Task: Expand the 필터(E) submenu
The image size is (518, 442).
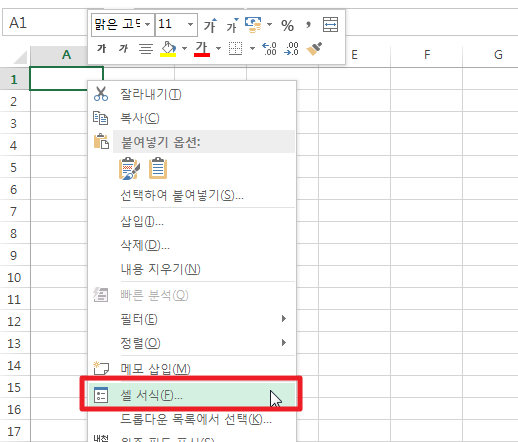Action: (x=192, y=319)
